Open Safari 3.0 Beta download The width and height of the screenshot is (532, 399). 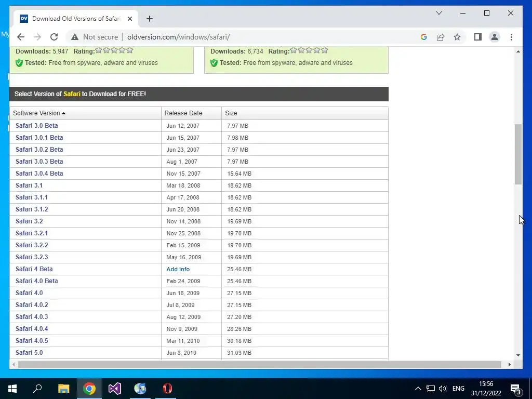pos(37,126)
